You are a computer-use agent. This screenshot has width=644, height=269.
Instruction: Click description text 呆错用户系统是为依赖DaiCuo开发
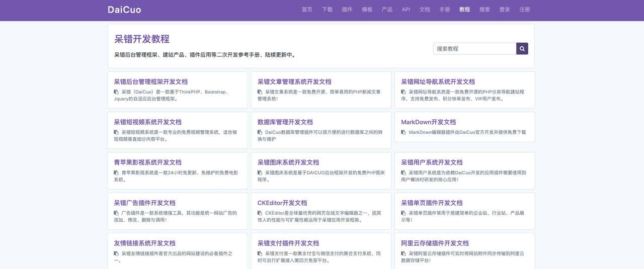[463, 176]
